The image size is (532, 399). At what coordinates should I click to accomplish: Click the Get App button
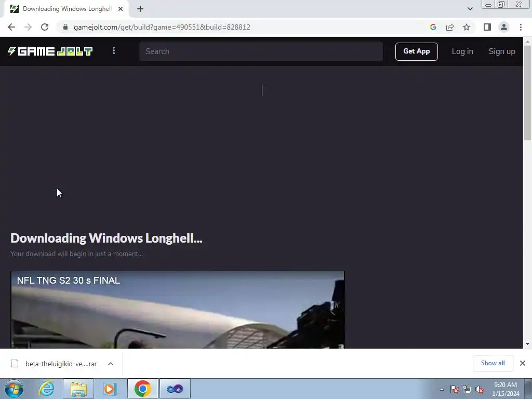[x=416, y=51]
